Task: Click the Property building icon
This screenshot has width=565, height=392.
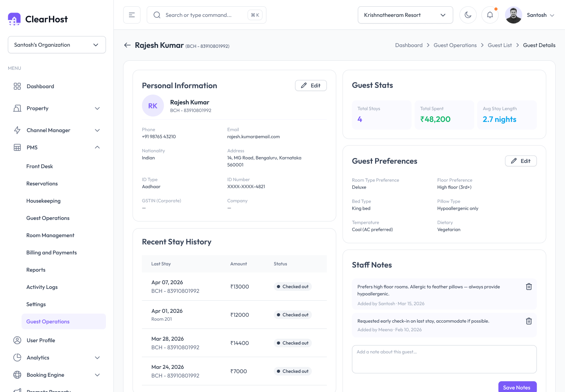Action: (x=17, y=108)
